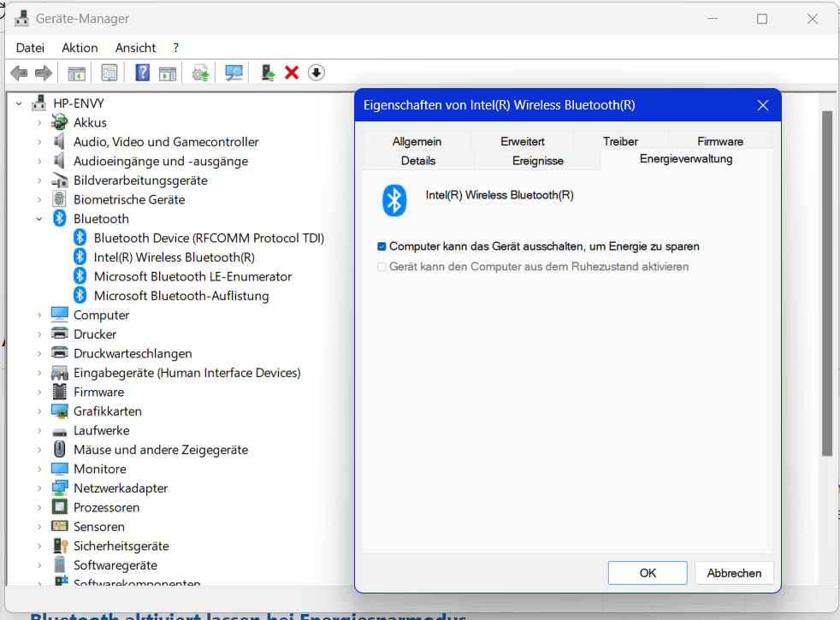The image size is (840, 620).
Task: Expand the Computer category
Action: pyautogui.click(x=39, y=316)
